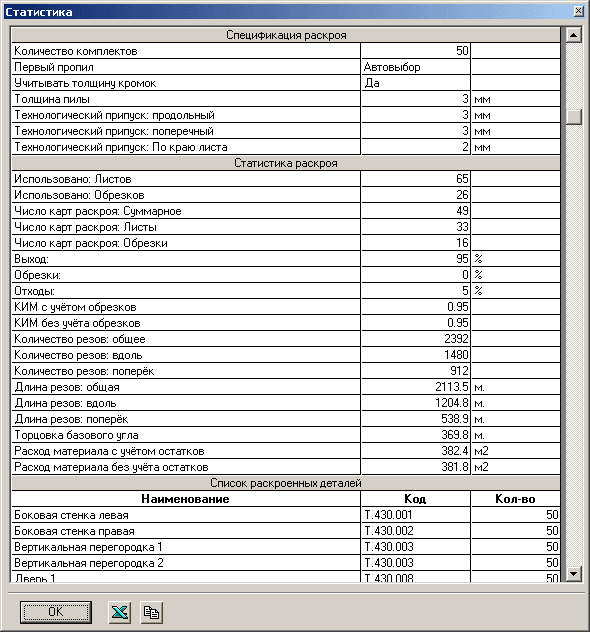
Task: Click the Код column header
Action: [415, 499]
